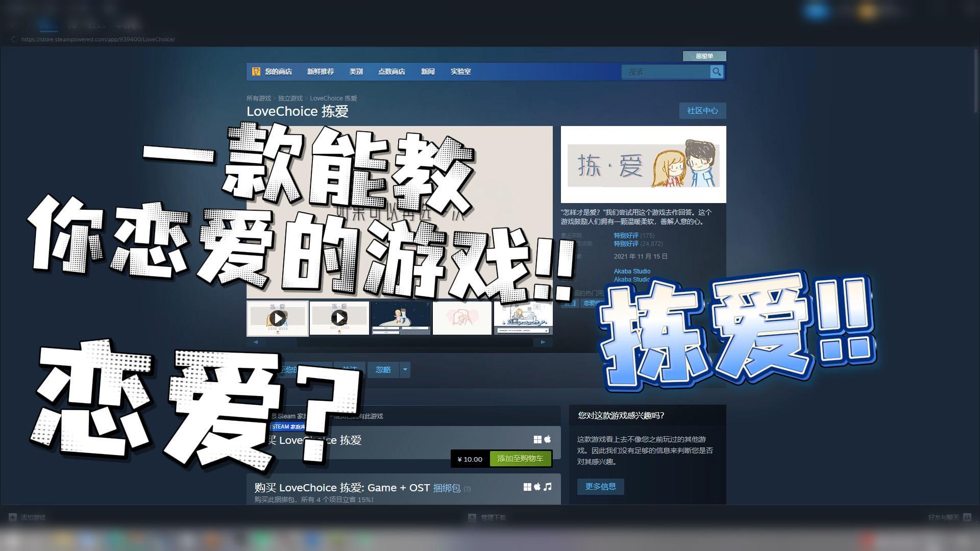
Task: Click the left arrow of the media strip
Action: pos(256,342)
